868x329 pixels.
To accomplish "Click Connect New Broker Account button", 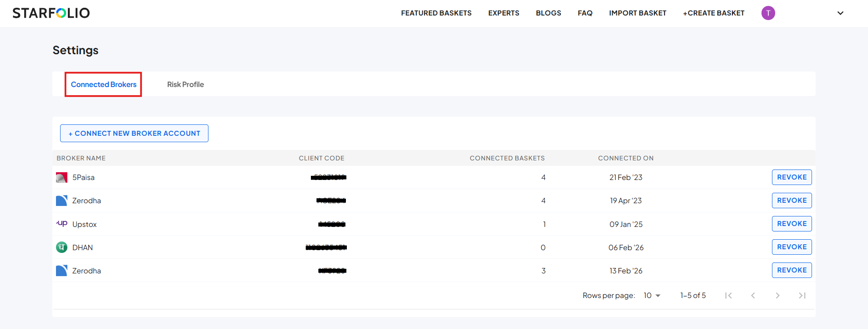I will point(134,133).
